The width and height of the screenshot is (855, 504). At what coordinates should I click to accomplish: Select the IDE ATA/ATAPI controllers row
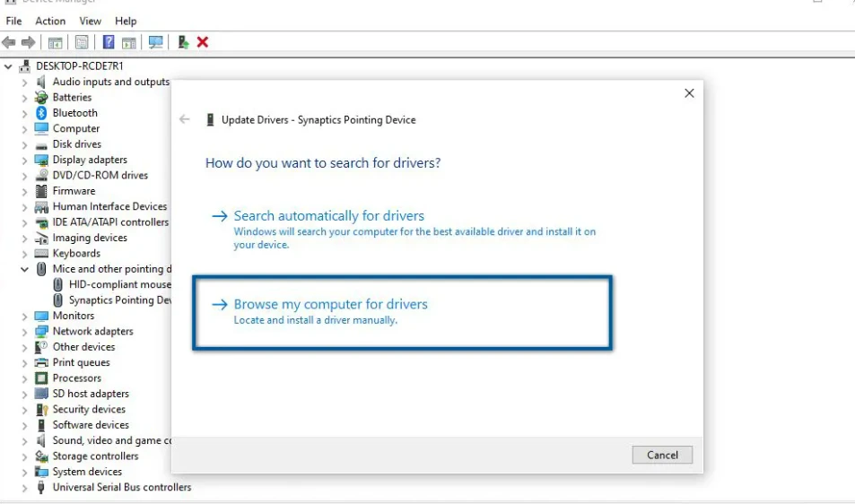[x=110, y=222]
